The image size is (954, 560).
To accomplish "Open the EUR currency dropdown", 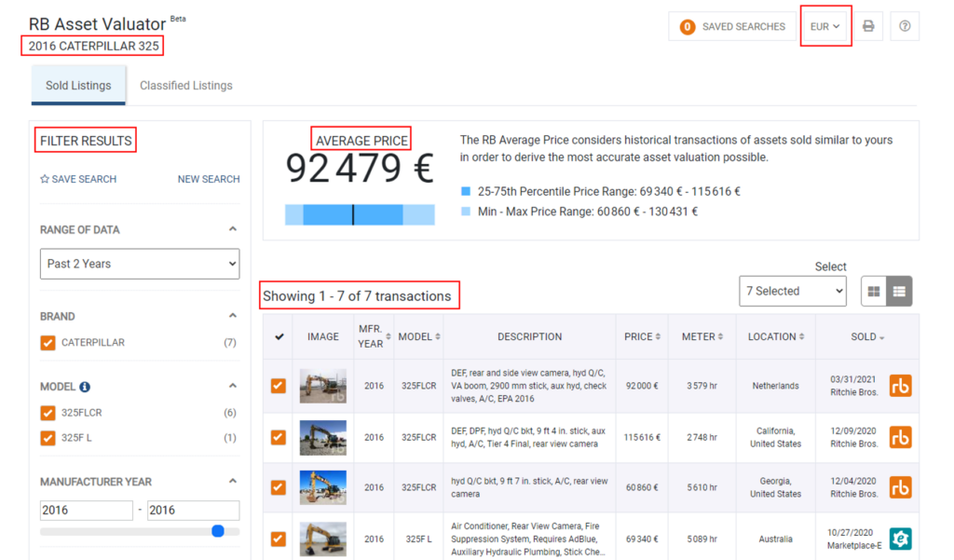I will click(x=825, y=26).
